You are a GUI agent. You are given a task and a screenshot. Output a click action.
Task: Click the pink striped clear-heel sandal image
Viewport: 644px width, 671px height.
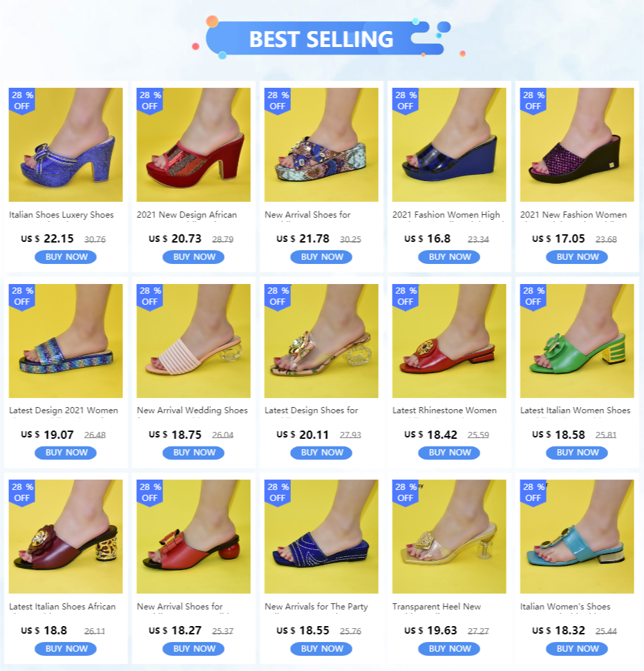coord(193,341)
